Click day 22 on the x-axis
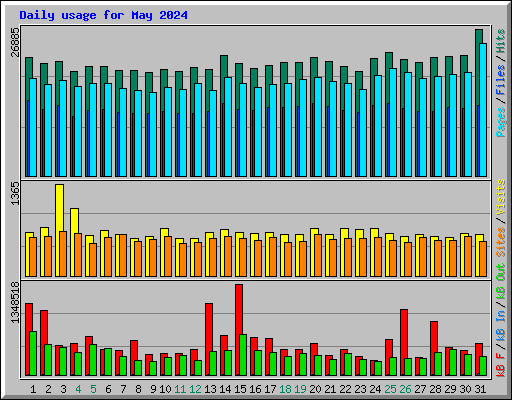Viewport: 512px width, 400px height. tap(345, 389)
